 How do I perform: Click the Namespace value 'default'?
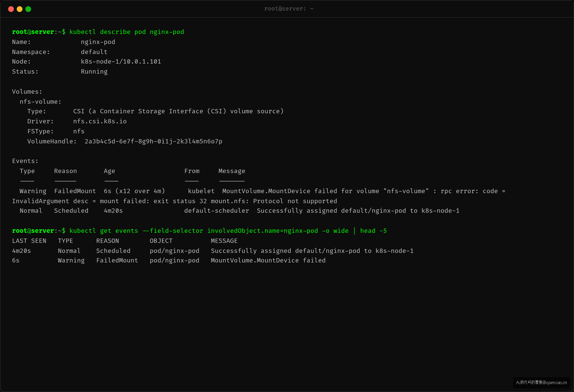tap(94, 52)
